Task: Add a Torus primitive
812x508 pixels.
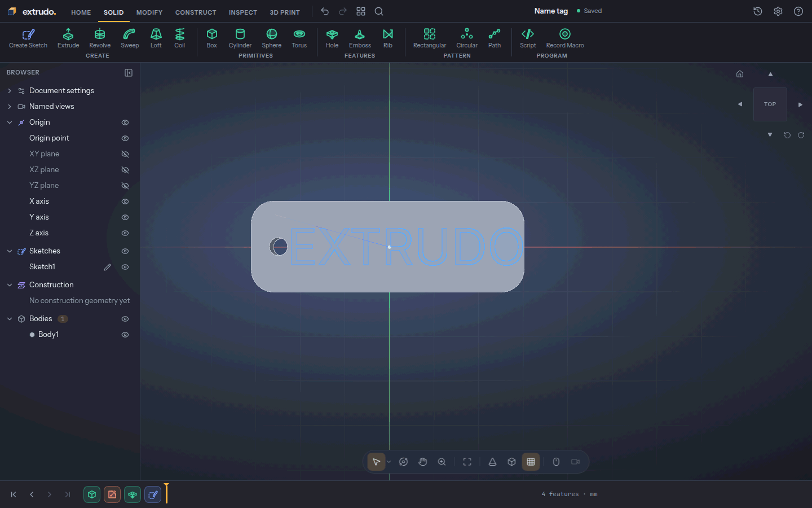Action: [x=299, y=38]
